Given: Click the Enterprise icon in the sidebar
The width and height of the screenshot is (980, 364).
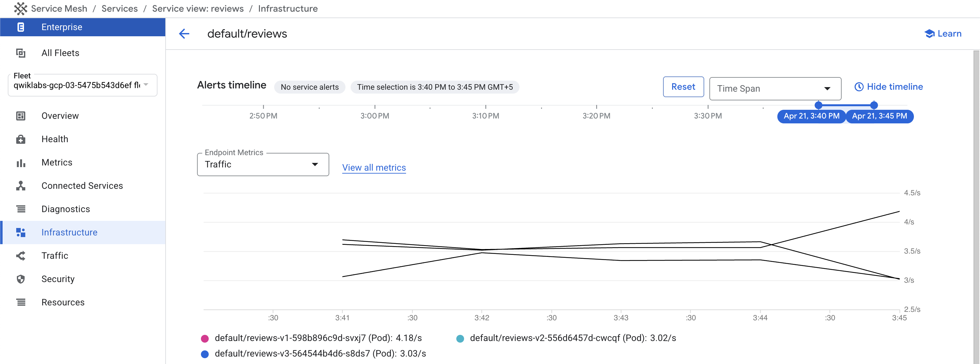Looking at the screenshot, I should tap(21, 27).
